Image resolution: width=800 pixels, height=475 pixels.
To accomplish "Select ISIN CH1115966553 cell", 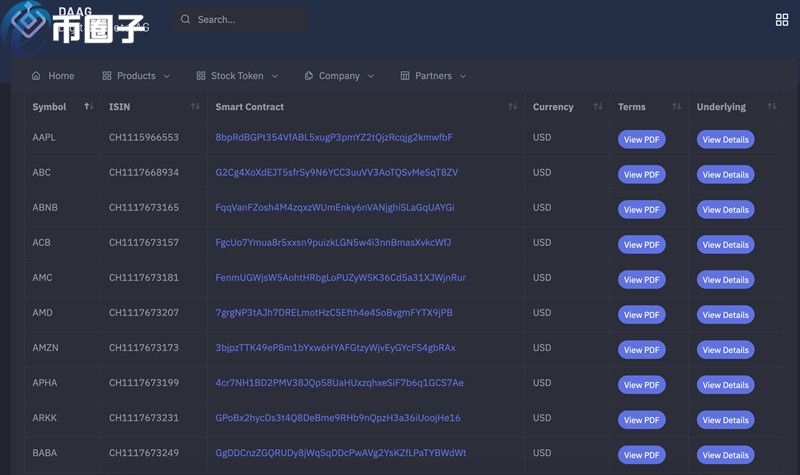I will pyautogui.click(x=144, y=137).
